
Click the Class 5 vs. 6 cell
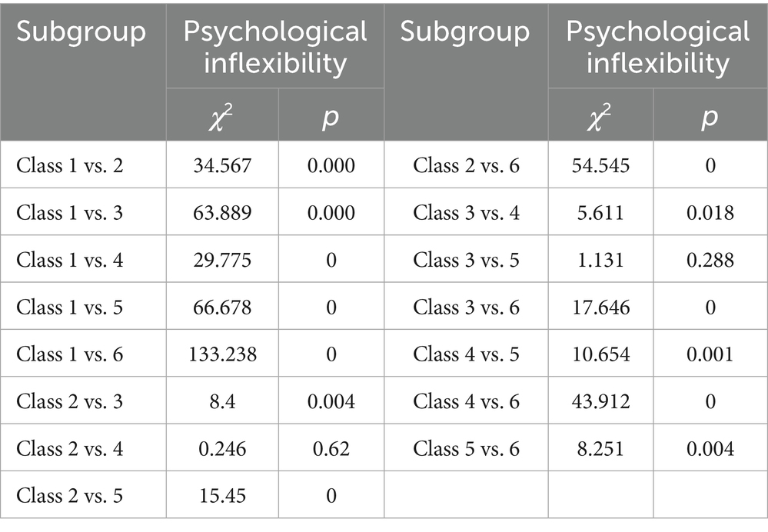tap(466, 447)
